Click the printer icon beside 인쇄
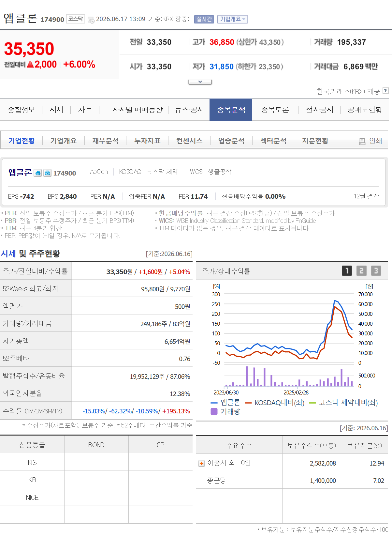This screenshot has height=538, width=392. pyautogui.click(x=362, y=141)
